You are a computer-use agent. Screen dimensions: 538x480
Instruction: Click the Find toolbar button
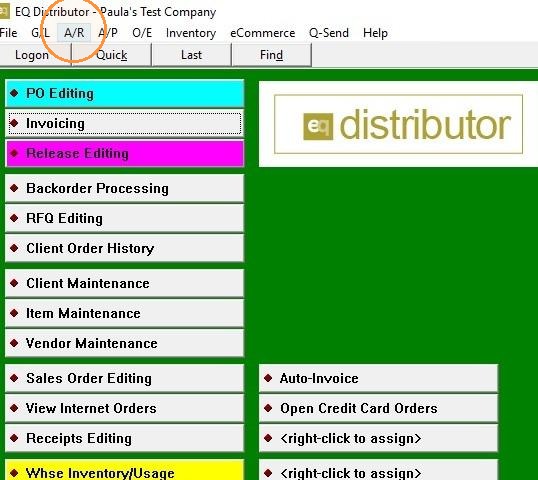pos(271,55)
